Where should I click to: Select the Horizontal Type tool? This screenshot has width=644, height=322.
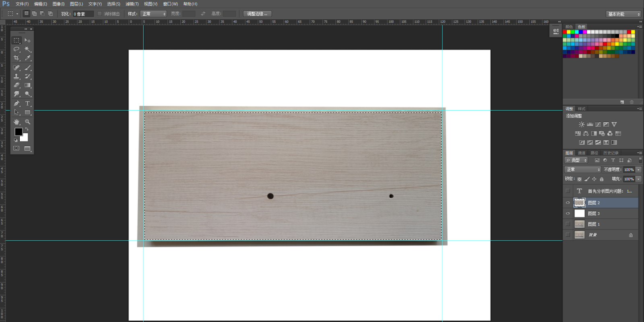[x=27, y=104]
